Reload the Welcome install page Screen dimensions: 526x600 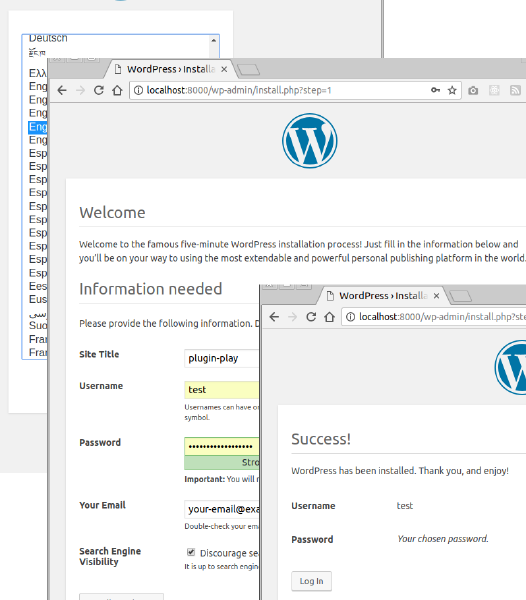coord(99,90)
